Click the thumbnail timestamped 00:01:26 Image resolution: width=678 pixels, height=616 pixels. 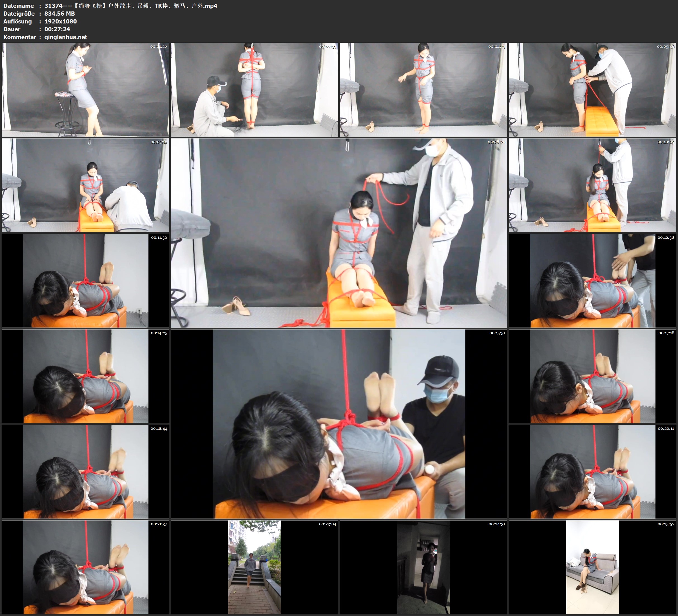point(85,89)
